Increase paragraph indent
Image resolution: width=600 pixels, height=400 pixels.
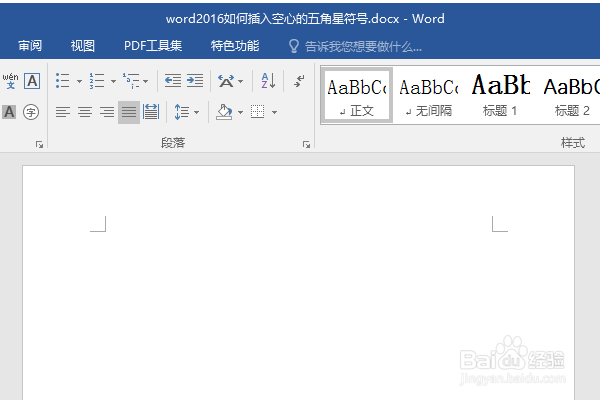(x=195, y=81)
